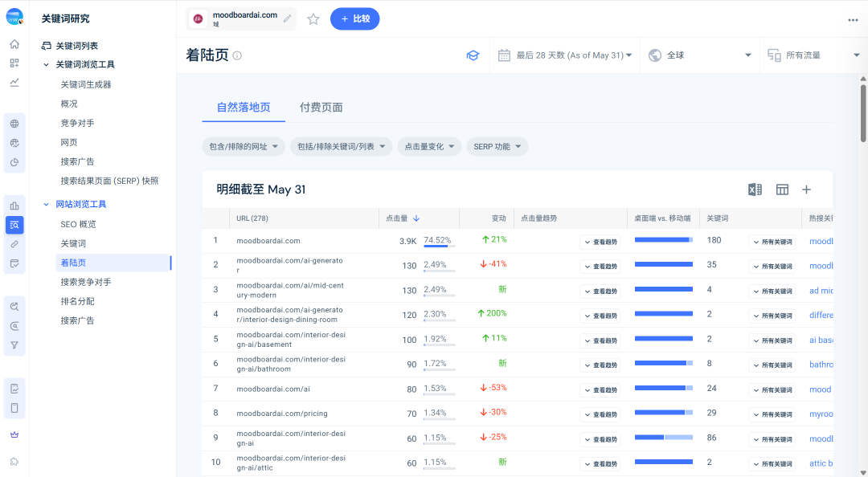Open the SERP 功能 filter dropdown
The width and height of the screenshot is (868, 477).
click(x=497, y=147)
